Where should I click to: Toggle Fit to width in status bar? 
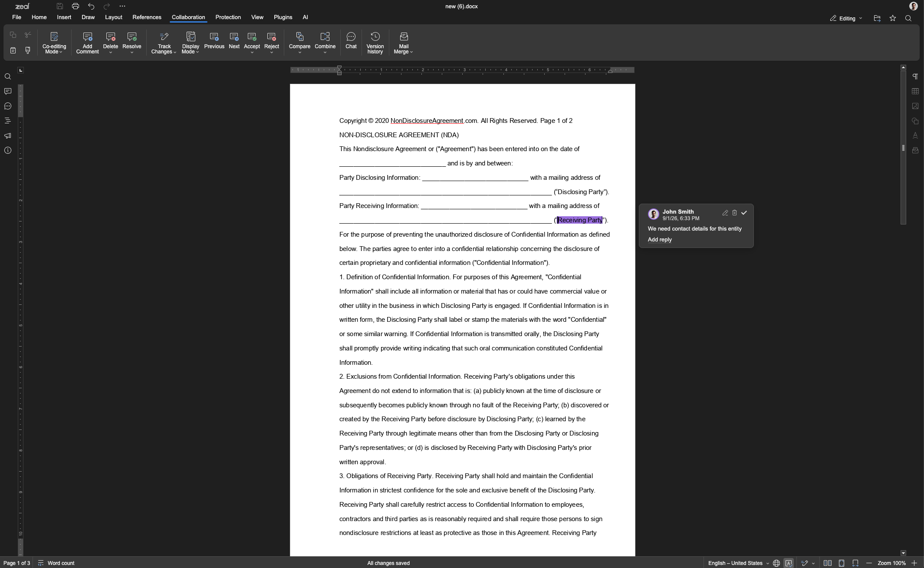tap(855, 563)
